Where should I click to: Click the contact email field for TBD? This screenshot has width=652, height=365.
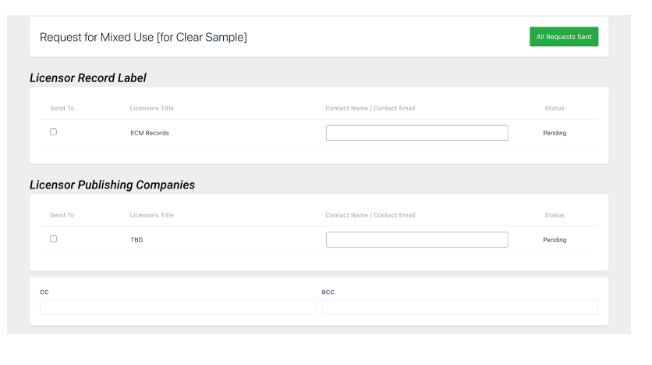[x=417, y=240]
